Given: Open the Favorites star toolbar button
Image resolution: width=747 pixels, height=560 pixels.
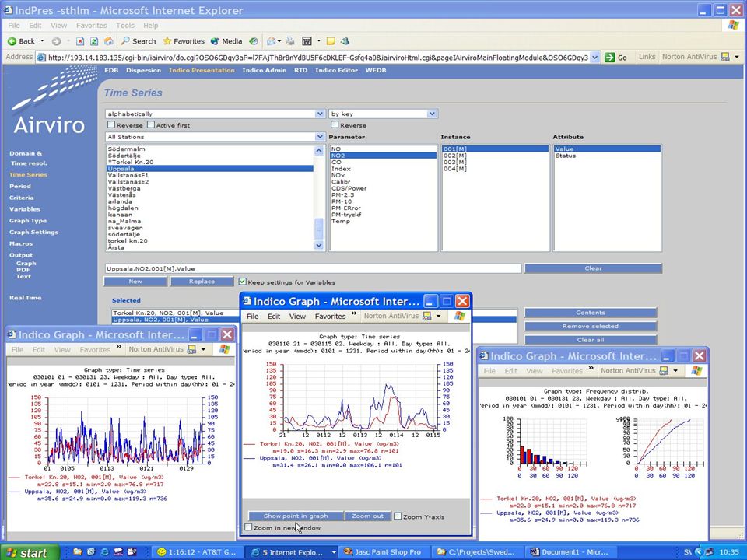Looking at the screenshot, I should 184,41.
